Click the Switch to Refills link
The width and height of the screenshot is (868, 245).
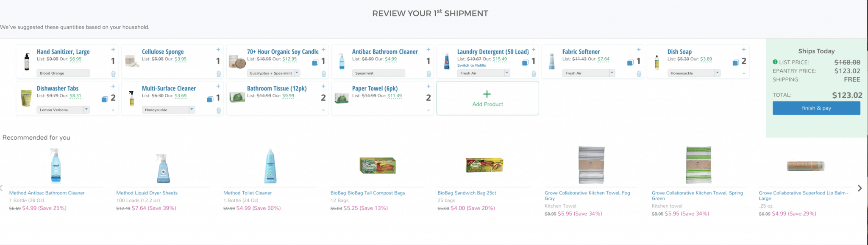[x=471, y=65]
